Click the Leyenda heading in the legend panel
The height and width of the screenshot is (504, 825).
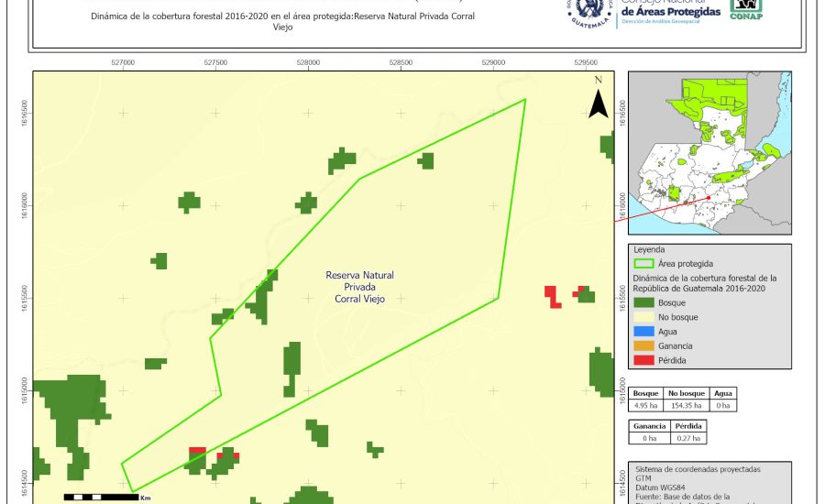click(x=649, y=249)
